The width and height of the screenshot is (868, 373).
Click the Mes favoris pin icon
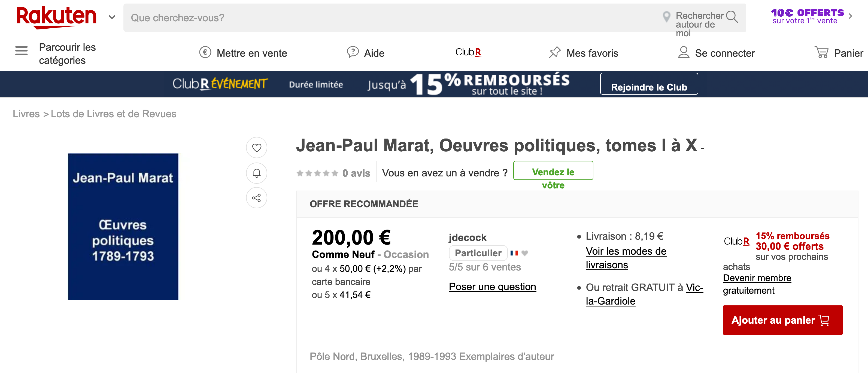(x=555, y=53)
